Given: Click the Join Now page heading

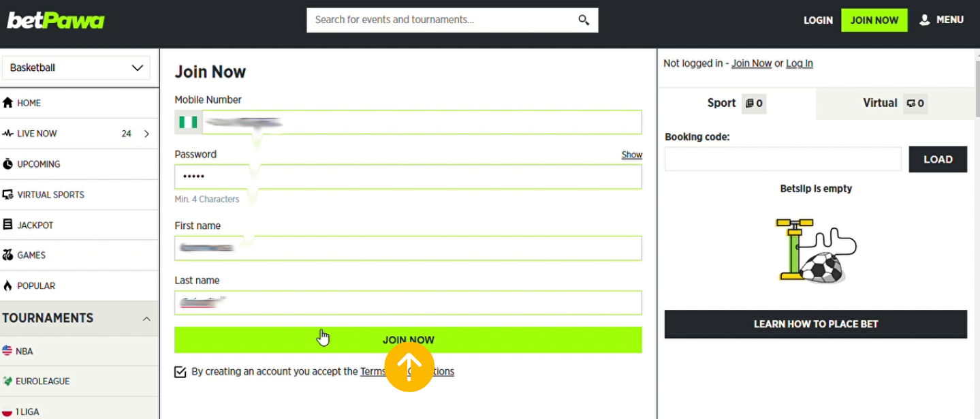Looking at the screenshot, I should [210, 72].
